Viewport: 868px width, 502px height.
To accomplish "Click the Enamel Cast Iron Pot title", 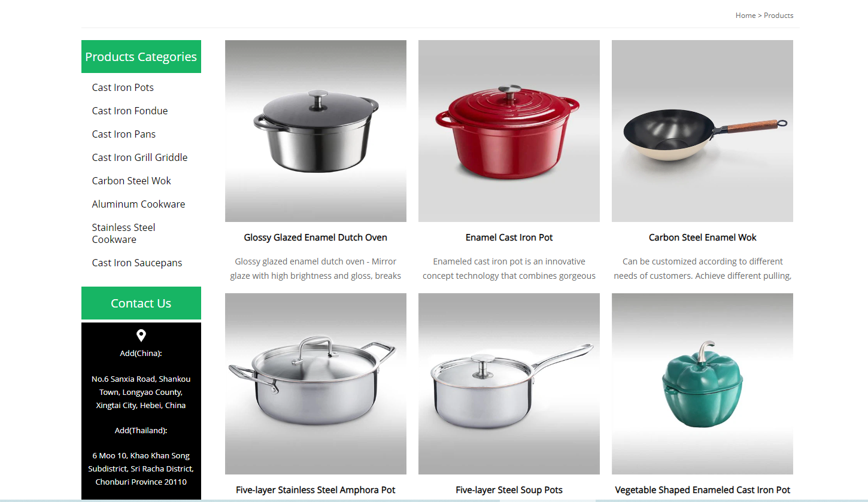I will (509, 238).
